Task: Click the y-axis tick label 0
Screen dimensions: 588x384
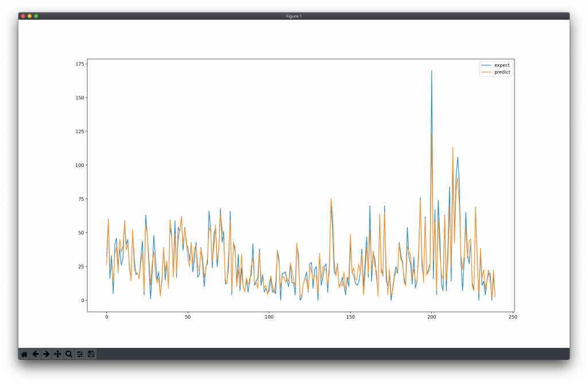Action: click(83, 300)
